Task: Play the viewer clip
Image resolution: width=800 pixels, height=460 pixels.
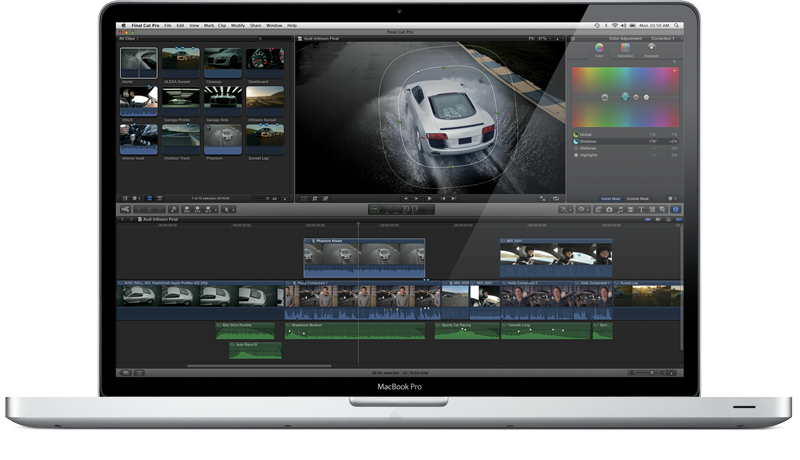Action: [x=429, y=198]
